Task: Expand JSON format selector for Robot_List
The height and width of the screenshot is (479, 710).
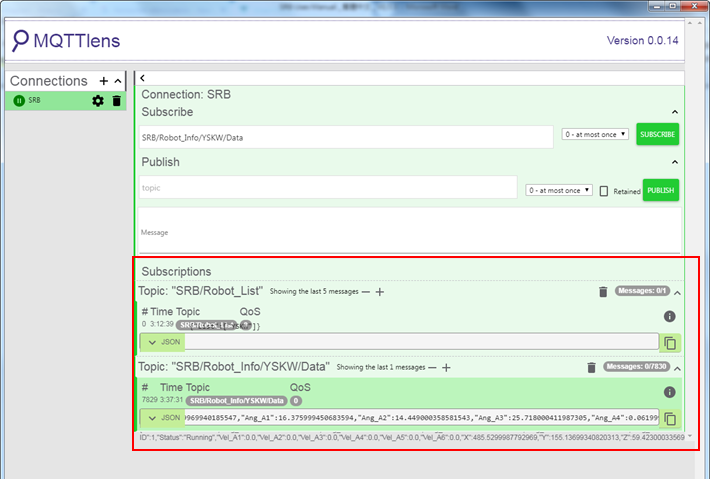Action: (x=163, y=342)
